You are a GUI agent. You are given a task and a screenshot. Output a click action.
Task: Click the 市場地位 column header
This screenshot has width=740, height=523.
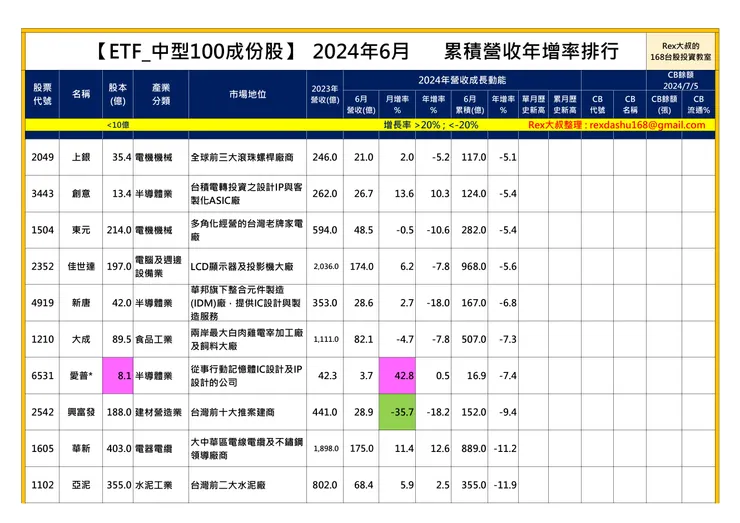pos(248,94)
